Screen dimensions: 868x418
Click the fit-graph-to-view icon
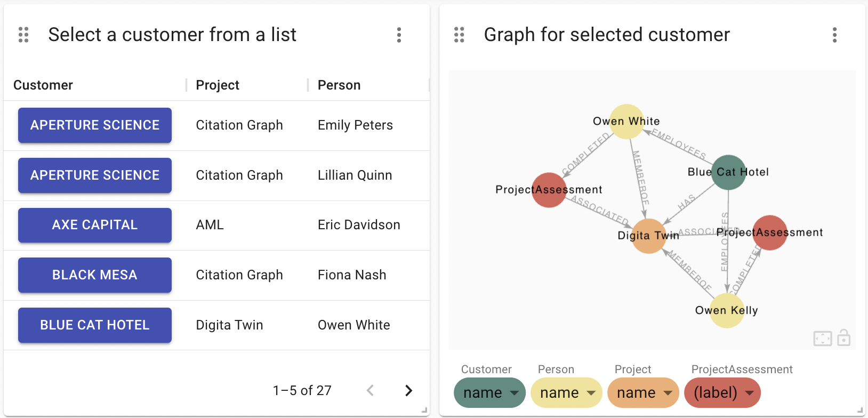(x=823, y=338)
